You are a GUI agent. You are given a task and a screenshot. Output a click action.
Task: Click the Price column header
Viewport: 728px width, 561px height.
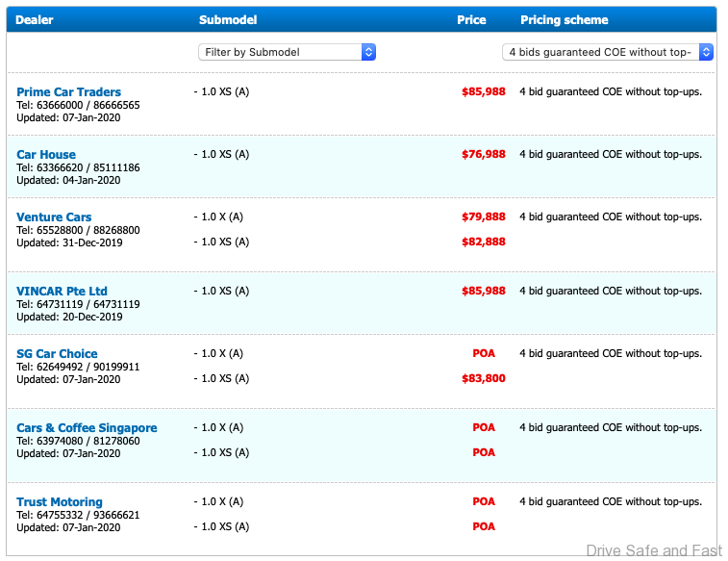coord(471,20)
